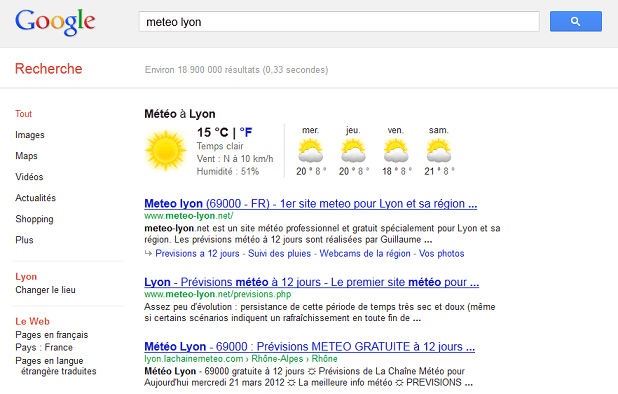The height and width of the screenshot is (394, 618).
Task: Click Changer le lieu link
Action: (x=45, y=290)
